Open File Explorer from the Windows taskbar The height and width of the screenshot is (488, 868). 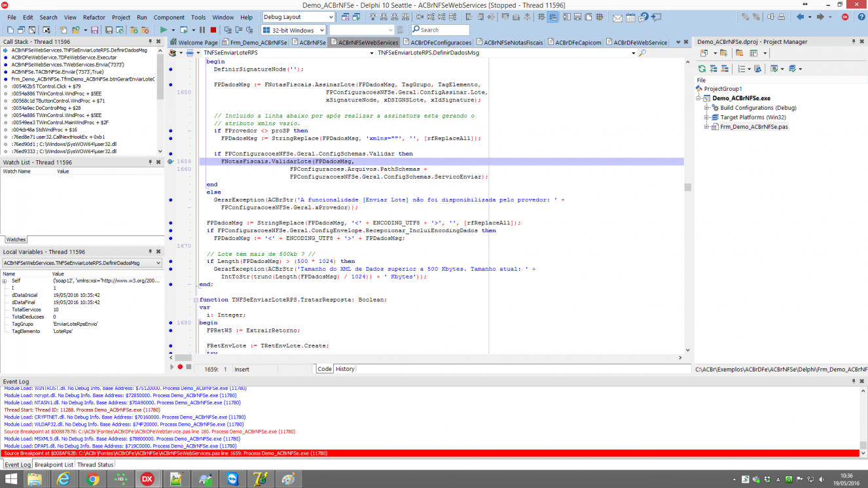click(35, 479)
